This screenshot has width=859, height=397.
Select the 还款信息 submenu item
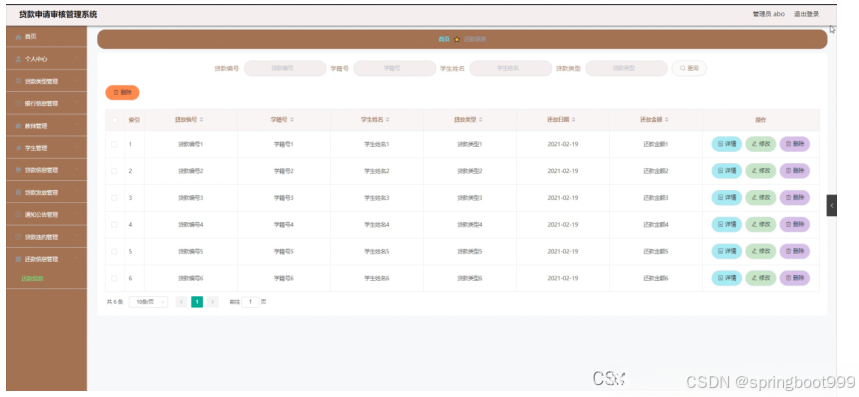point(32,278)
